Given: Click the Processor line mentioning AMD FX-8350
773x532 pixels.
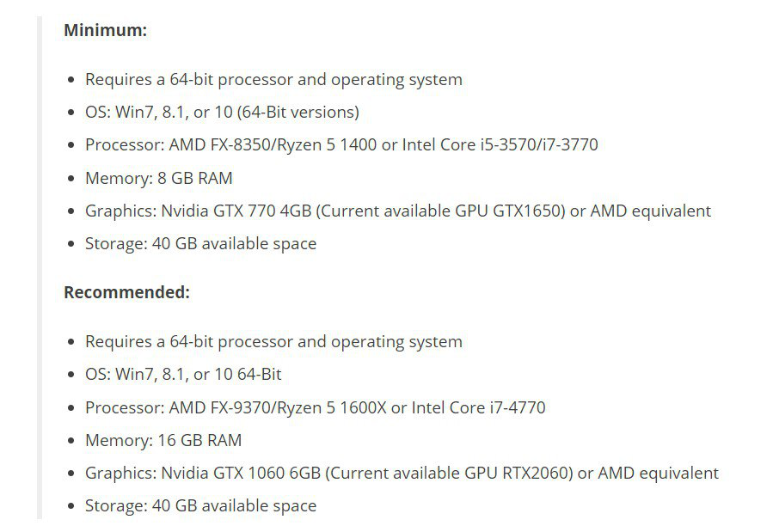Looking at the screenshot, I should [341, 145].
